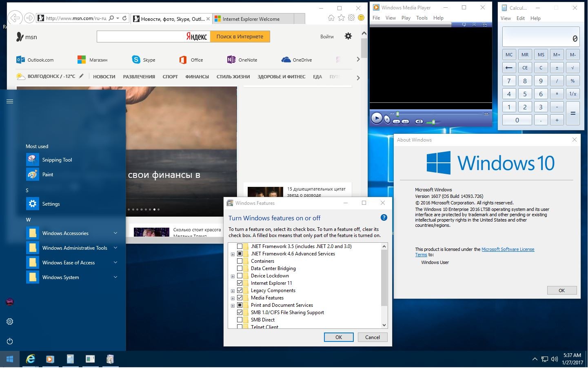Open Windows Media Player taskbar icon
This screenshot has height=368, width=588.
coord(50,359)
